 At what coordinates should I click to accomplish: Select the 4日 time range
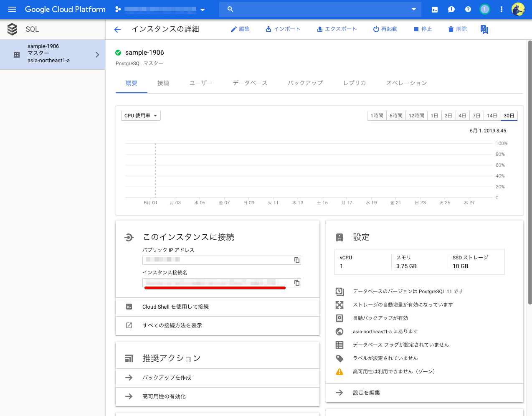(462, 116)
